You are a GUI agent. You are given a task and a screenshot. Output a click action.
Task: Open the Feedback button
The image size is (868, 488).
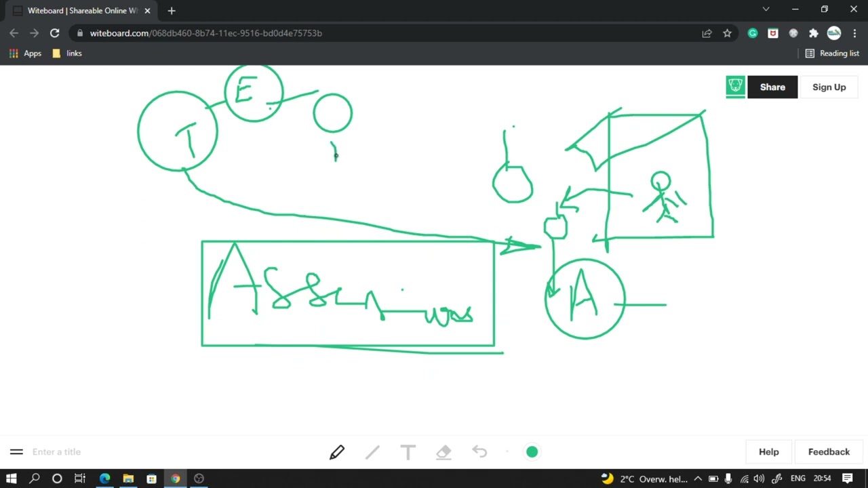tap(829, 452)
